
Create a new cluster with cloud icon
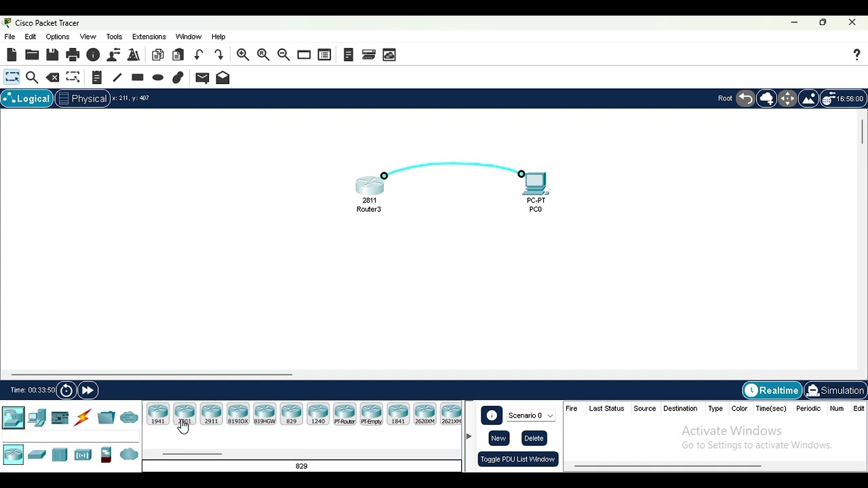point(766,98)
